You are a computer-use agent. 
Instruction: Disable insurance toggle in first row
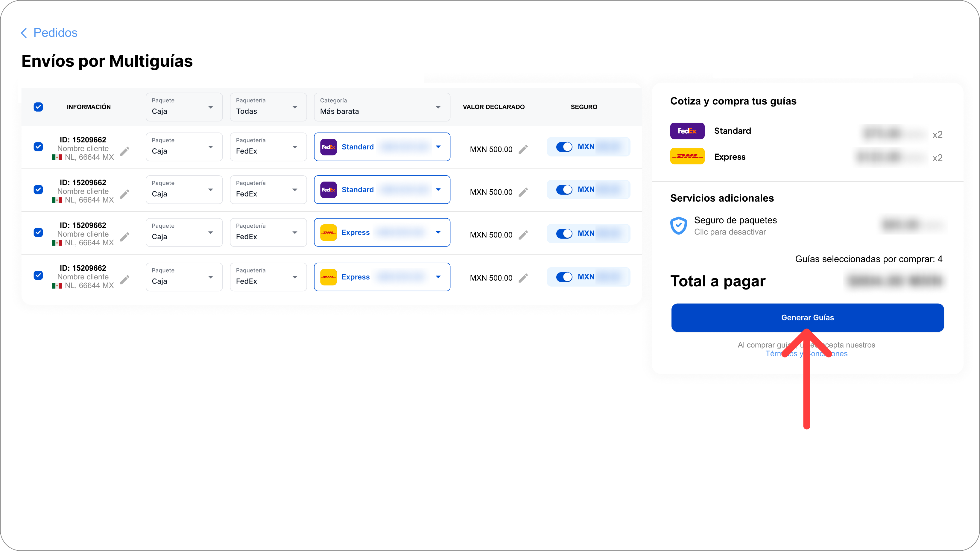click(564, 147)
